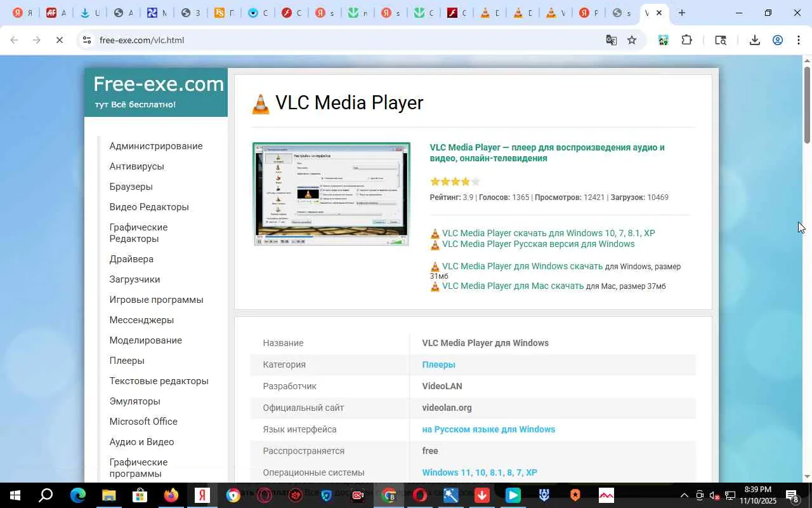Click the Google Translate page icon
Image resolution: width=812 pixels, height=508 pixels.
612,40
